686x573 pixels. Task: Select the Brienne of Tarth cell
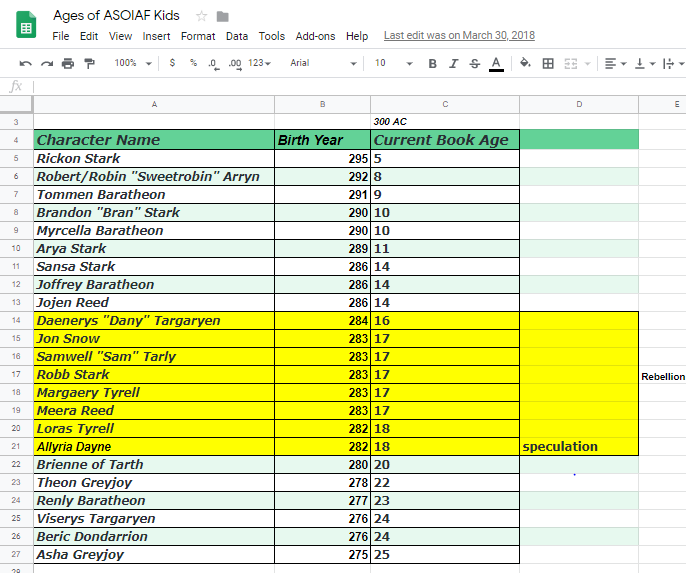pos(154,464)
